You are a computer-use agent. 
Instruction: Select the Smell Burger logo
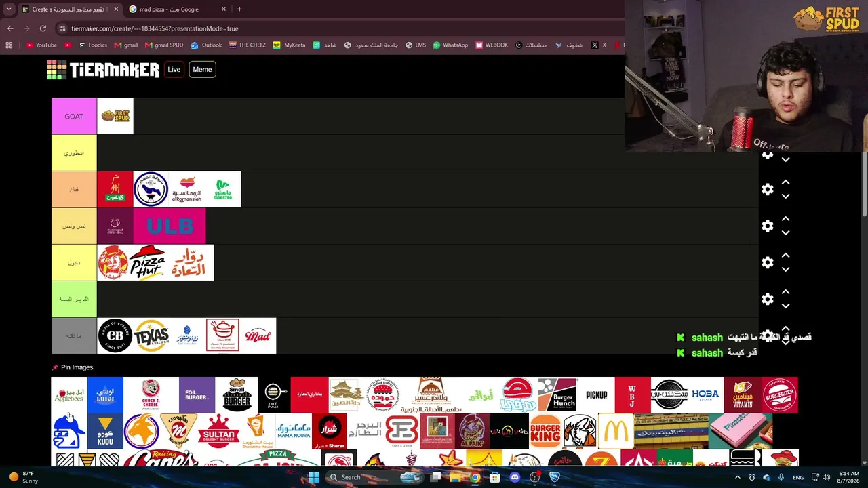point(237,394)
